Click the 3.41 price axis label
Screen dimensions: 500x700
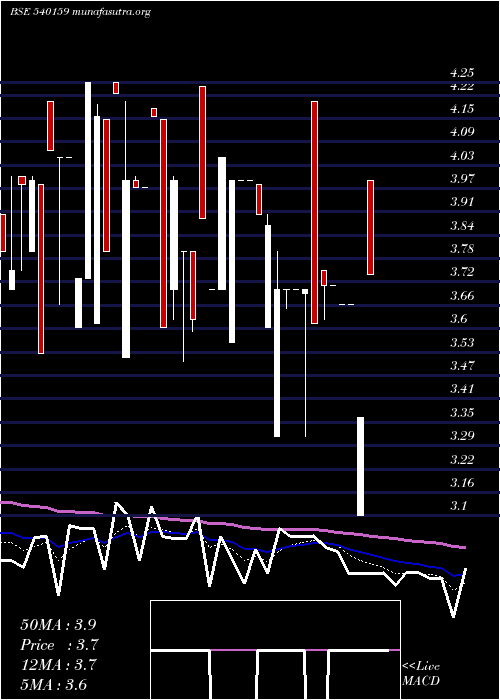pyautogui.click(x=462, y=388)
